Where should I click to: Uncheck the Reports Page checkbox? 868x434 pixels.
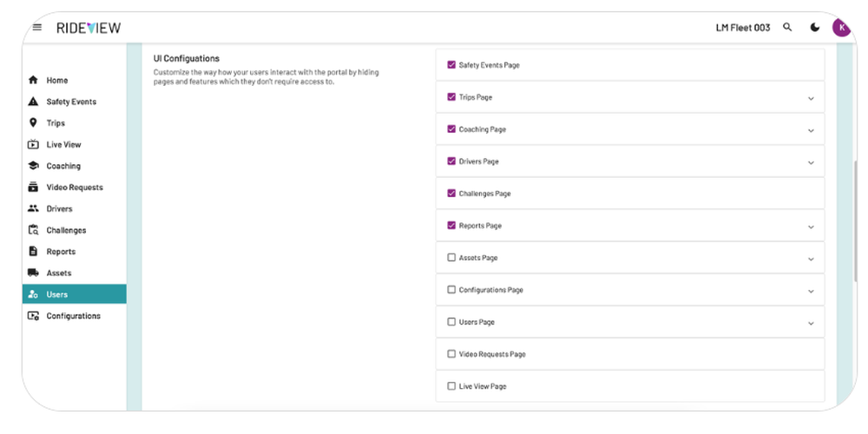[x=451, y=226]
